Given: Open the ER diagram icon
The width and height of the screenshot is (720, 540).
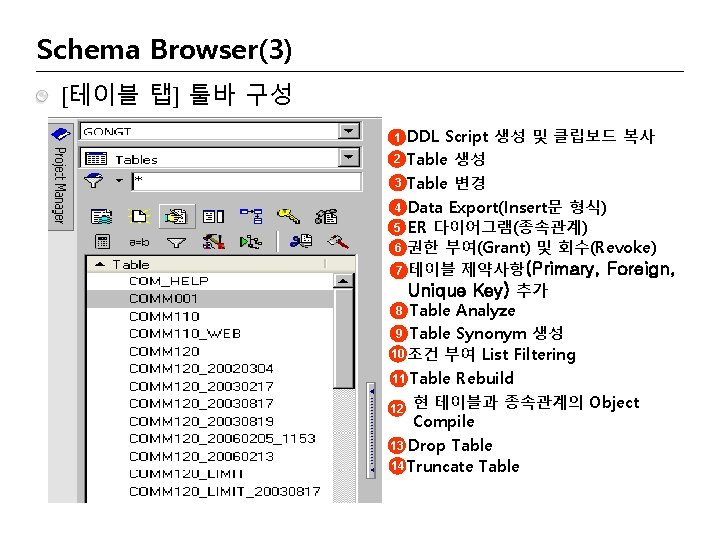Looking at the screenshot, I should pyautogui.click(x=251, y=216).
